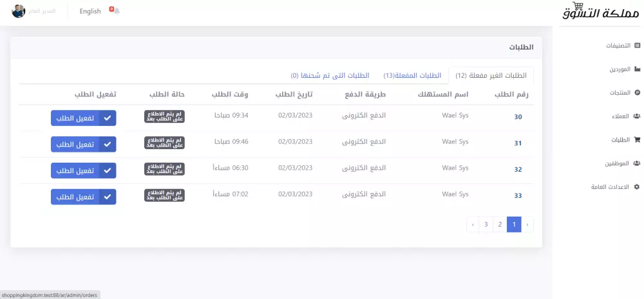Click time 06:30 مساءاً cell
This screenshot has height=299, width=644.
point(231,168)
